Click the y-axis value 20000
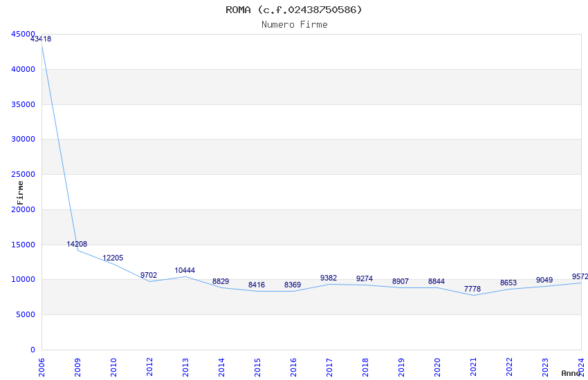 point(23,209)
